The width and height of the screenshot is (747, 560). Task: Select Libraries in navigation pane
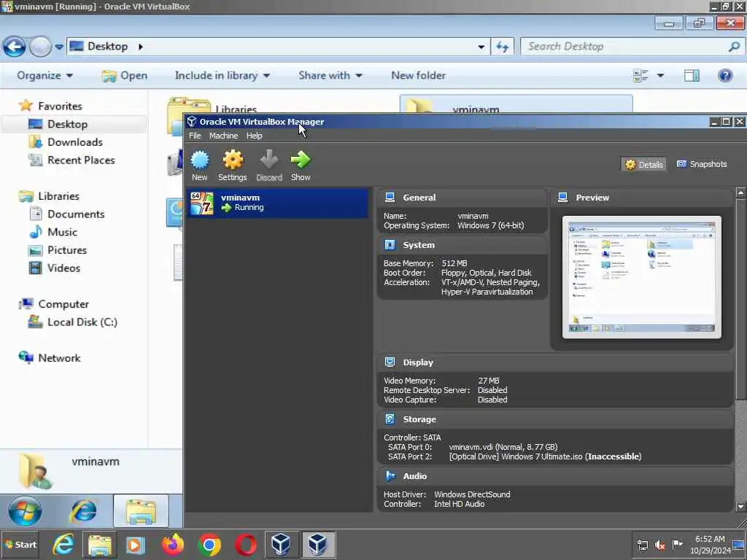(x=58, y=195)
